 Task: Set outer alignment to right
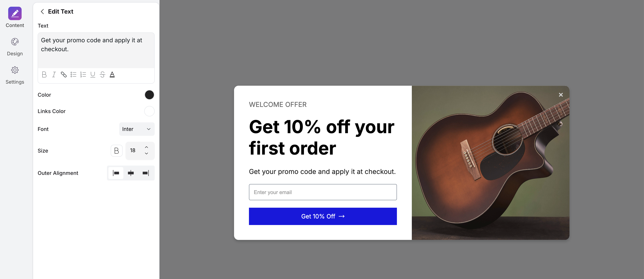(146, 173)
